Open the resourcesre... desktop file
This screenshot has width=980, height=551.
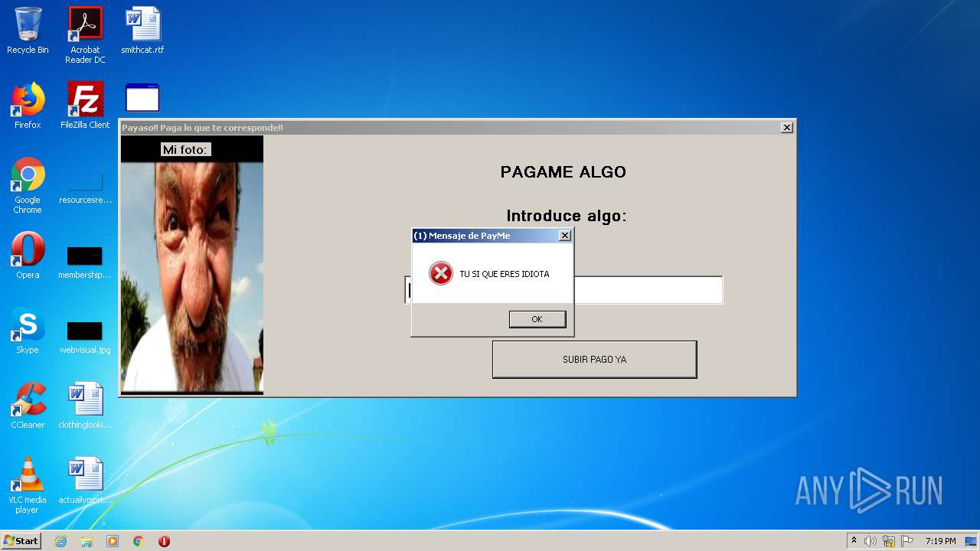(85, 189)
